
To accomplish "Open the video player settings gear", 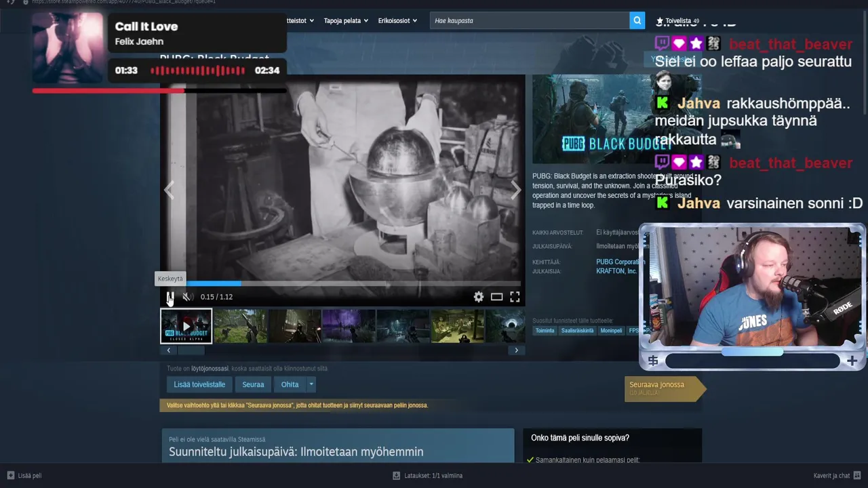I will tap(479, 297).
